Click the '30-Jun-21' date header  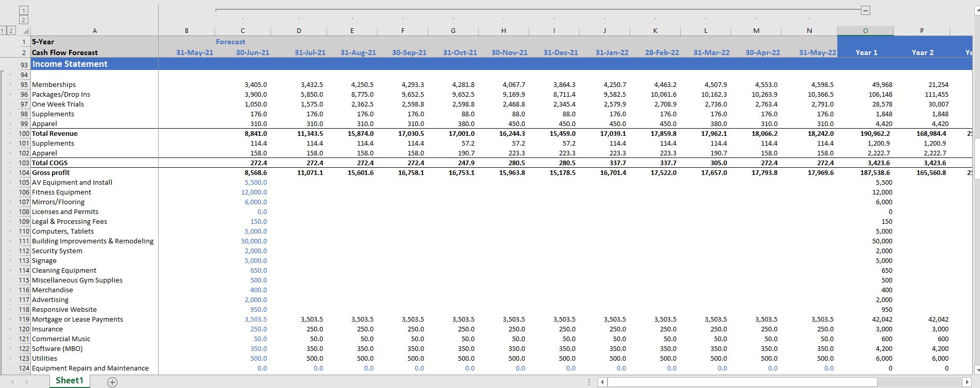tap(252, 52)
